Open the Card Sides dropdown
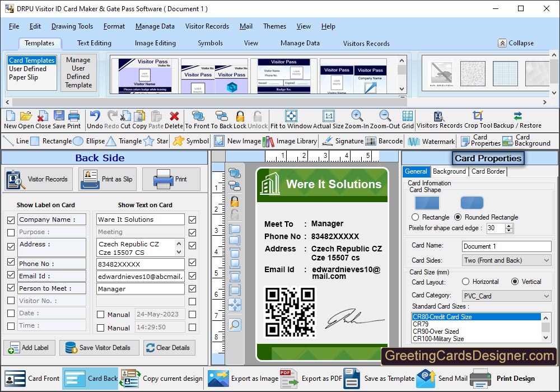The image size is (560, 392). coord(506,260)
